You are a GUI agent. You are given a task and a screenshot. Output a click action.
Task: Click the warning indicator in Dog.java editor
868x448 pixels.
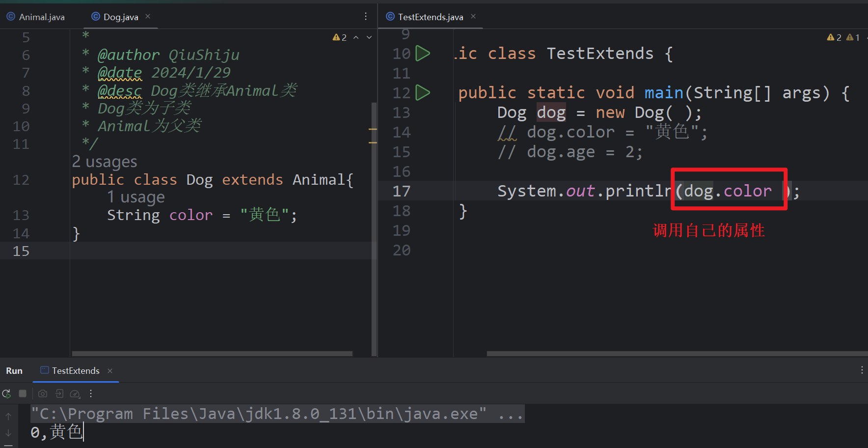coord(340,37)
